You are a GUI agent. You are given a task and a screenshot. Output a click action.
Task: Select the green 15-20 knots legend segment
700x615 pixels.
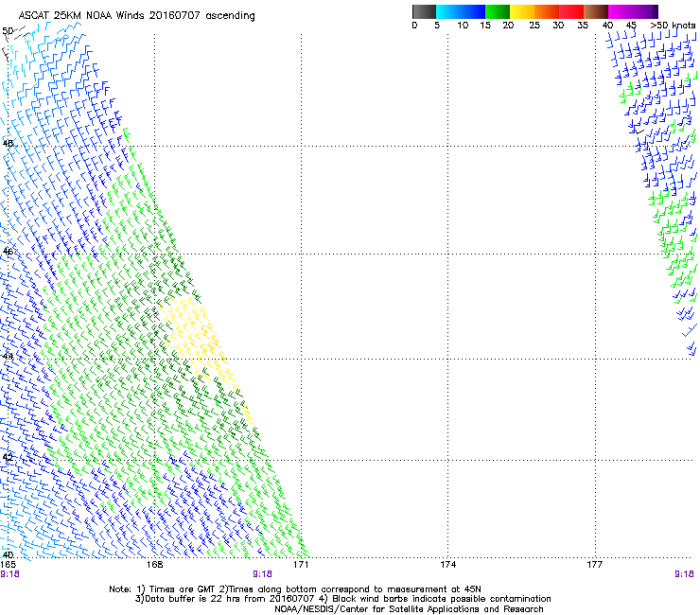(498, 11)
